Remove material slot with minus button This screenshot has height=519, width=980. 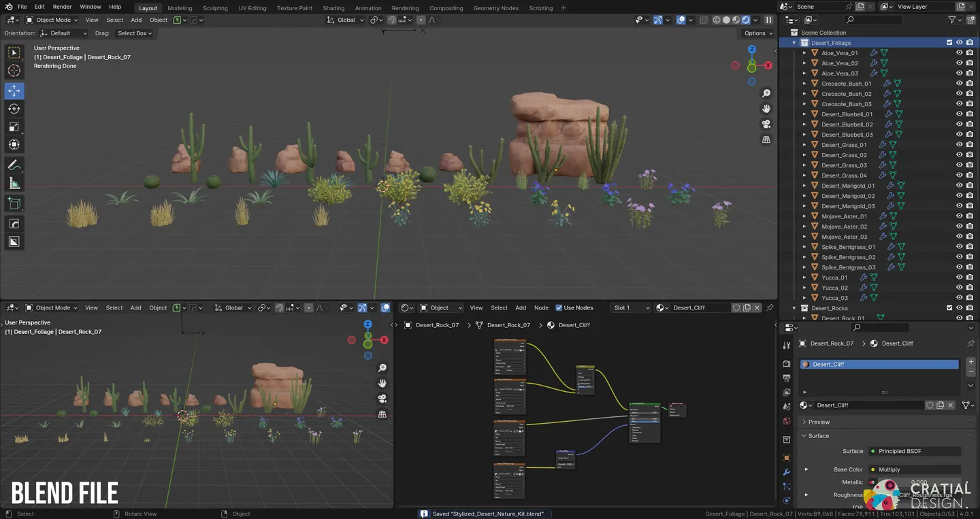click(x=970, y=372)
